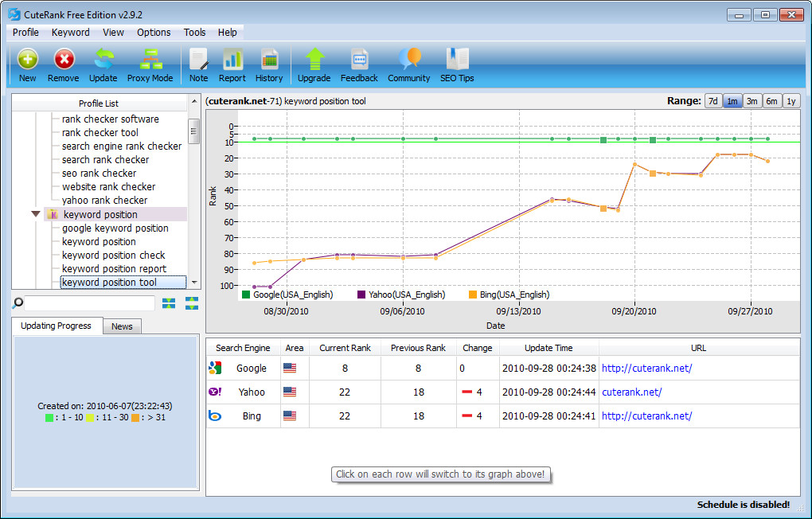Click the collapse-all arrows icon beside search box
This screenshot has height=519, width=812.
point(169,303)
